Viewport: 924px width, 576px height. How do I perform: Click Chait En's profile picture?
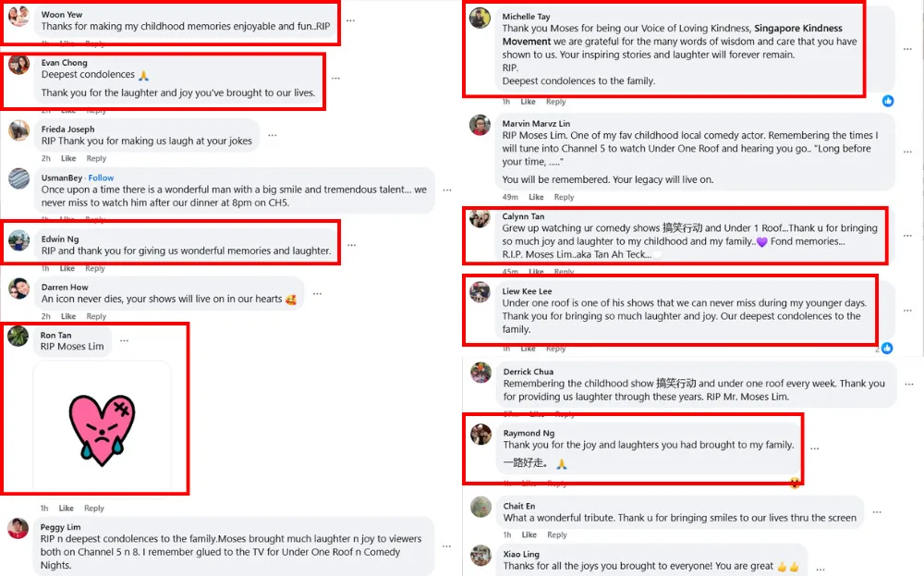point(480,507)
